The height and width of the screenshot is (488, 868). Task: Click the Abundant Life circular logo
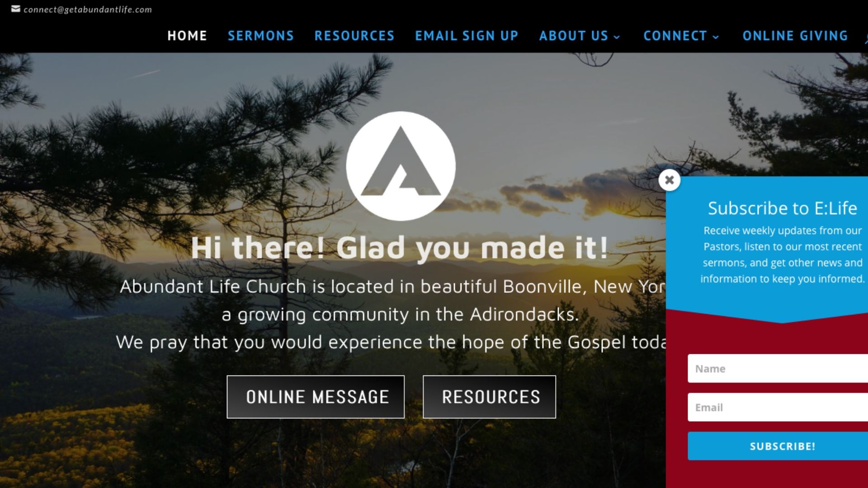(401, 166)
